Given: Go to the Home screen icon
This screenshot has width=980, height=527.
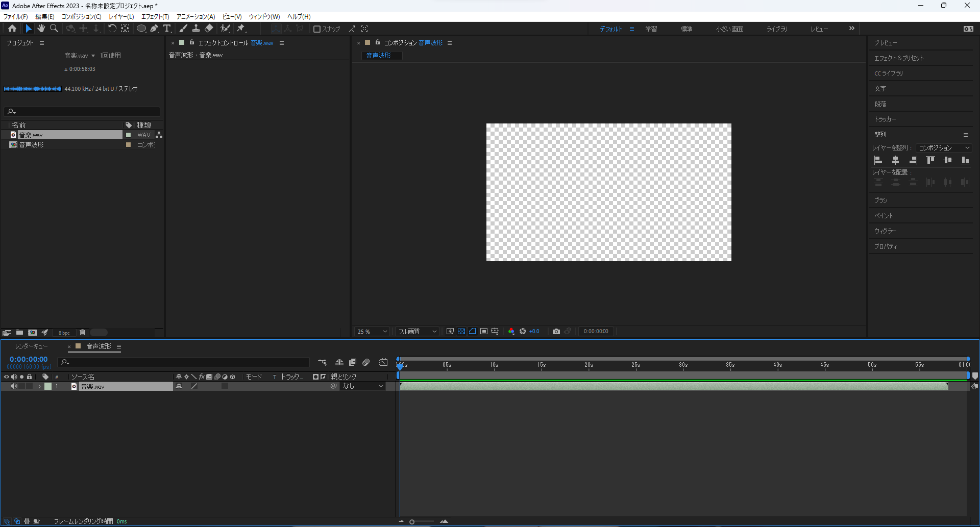Looking at the screenshot, I should click(x=12, y=29).
